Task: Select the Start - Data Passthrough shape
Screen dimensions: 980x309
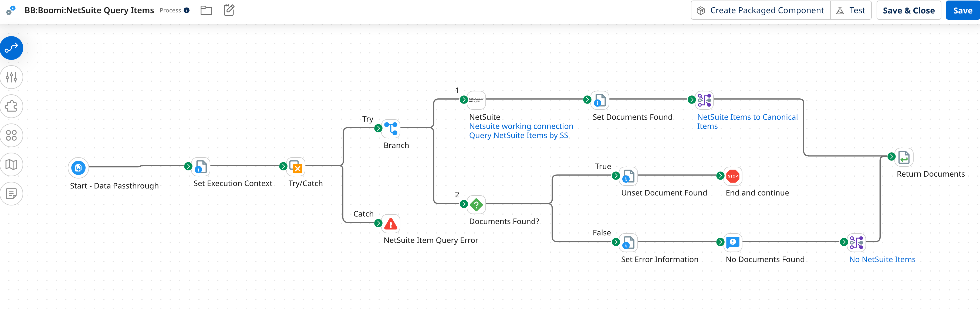Action: pyautogui.click(x=78, y=167)
